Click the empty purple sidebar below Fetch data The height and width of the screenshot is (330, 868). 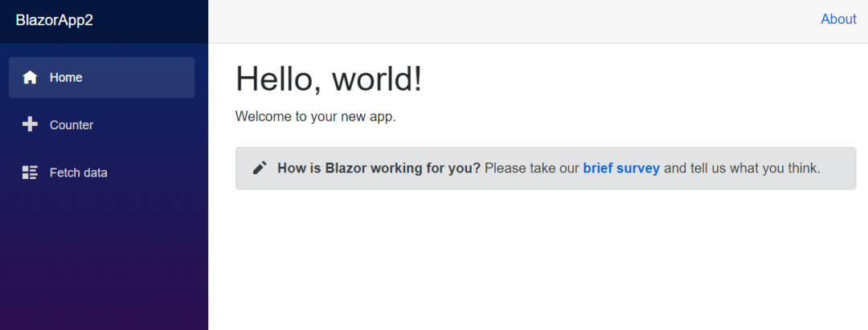(x=104, y=260)
